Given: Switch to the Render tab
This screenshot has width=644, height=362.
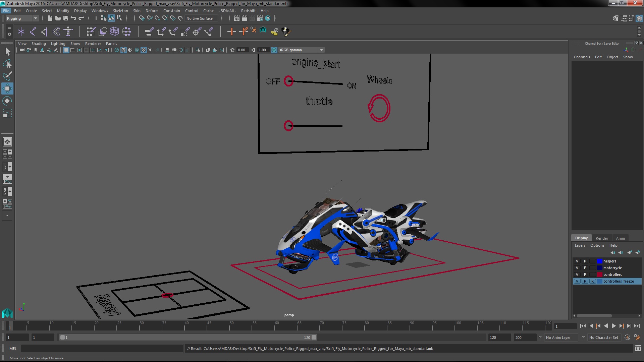Looking at the screenshot, I should pos(602,238).
